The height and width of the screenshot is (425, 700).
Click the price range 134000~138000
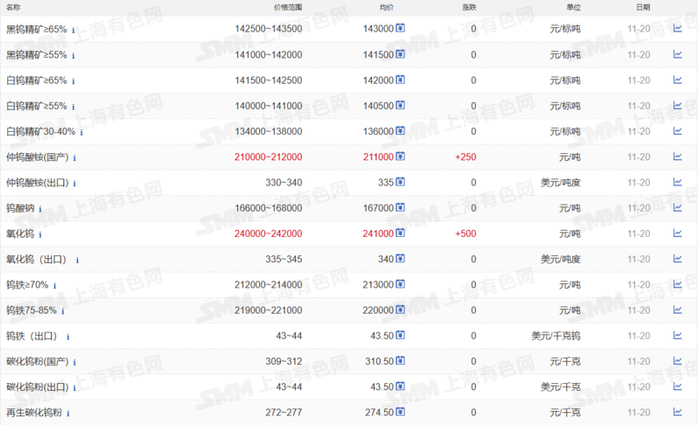click(268, 131)
